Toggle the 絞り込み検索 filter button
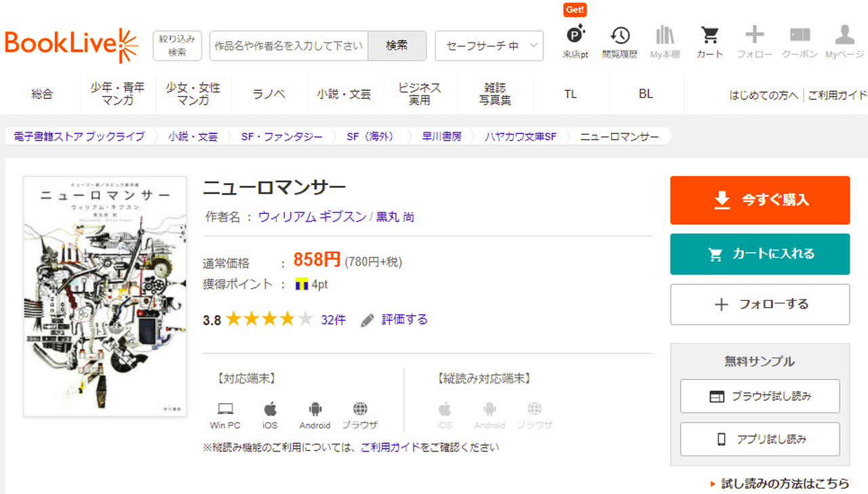Image resolution: width=868 pixels, height=494 pixels. point(177,45)
